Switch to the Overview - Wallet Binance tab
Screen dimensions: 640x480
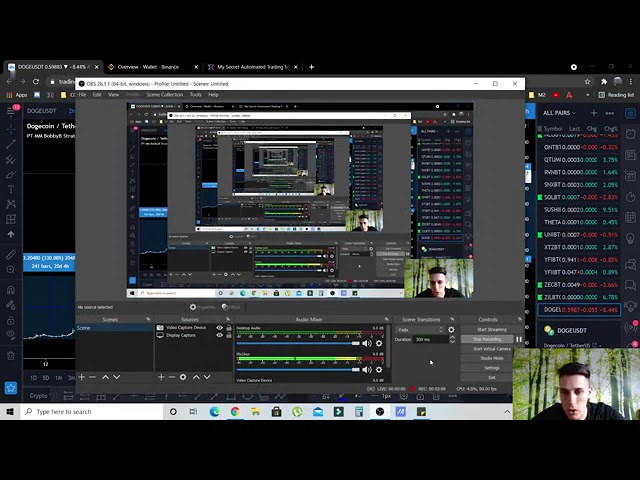pos(148,67)
